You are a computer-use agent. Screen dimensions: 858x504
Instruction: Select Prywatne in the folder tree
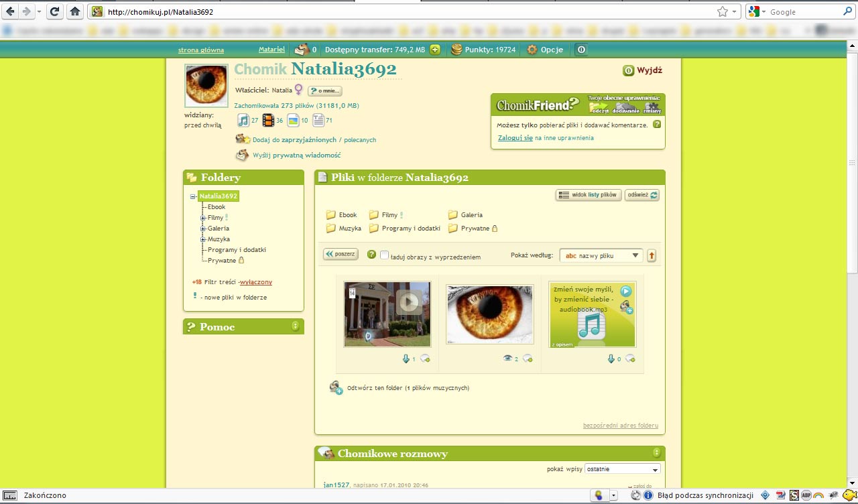point(222,261)
